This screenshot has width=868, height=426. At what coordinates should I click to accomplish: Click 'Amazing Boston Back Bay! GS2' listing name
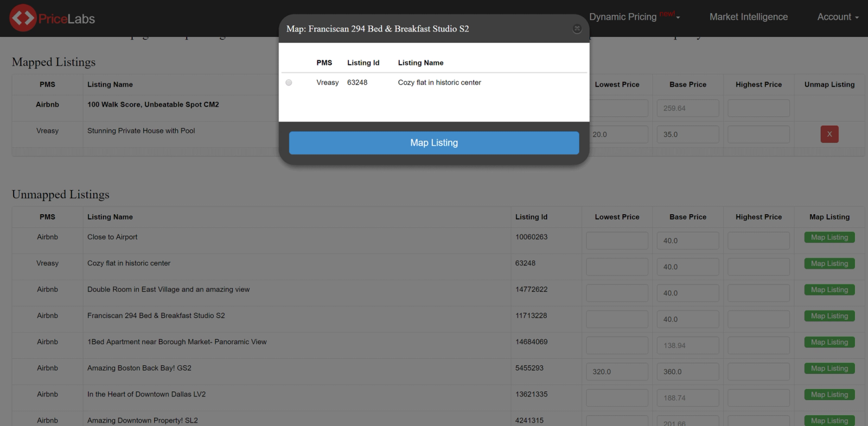[x=139, y=368]
